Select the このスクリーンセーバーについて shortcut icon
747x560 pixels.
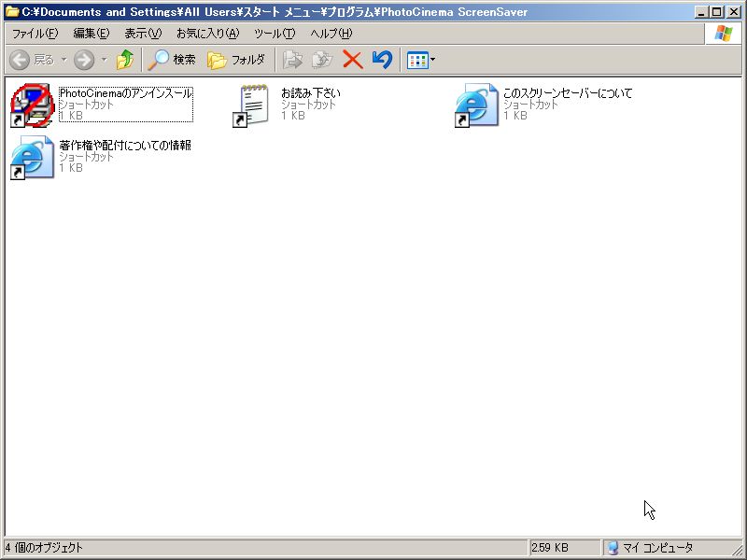point(476,105)
